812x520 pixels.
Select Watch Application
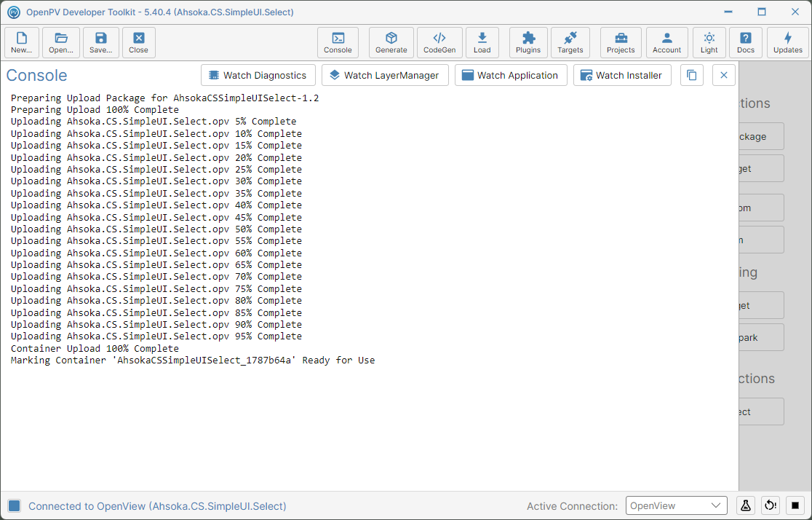tap(511, 75)
